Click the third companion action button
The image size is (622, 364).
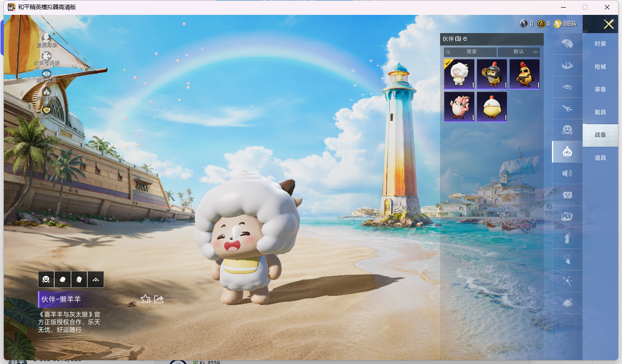pos(79,279)
